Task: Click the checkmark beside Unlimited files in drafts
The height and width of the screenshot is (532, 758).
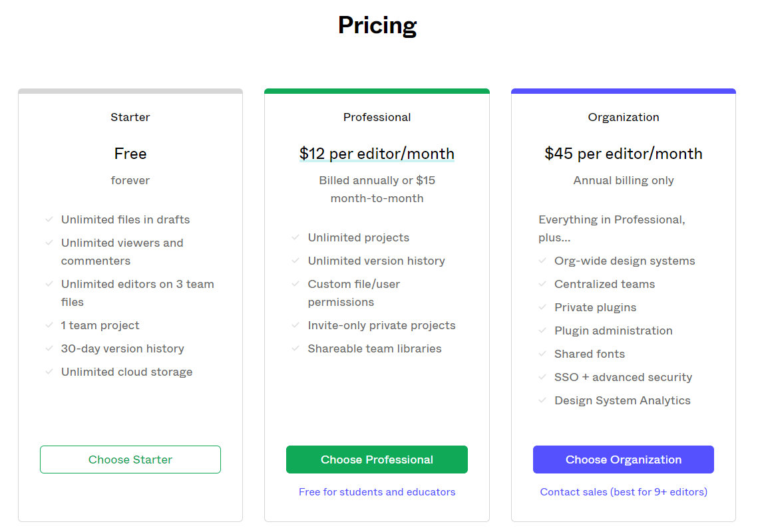Action: point(49,219)
